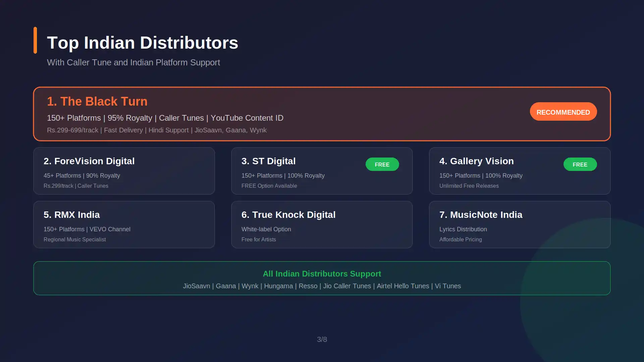Click 'Free for Artists' text
Viewport: 644px width, 362px height.
click(x=259, y=239)
